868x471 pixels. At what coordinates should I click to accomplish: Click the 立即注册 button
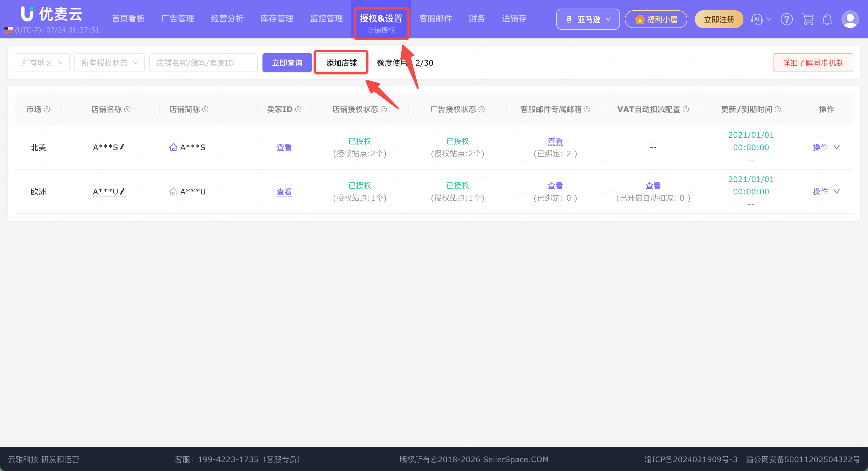click(719, 19)
